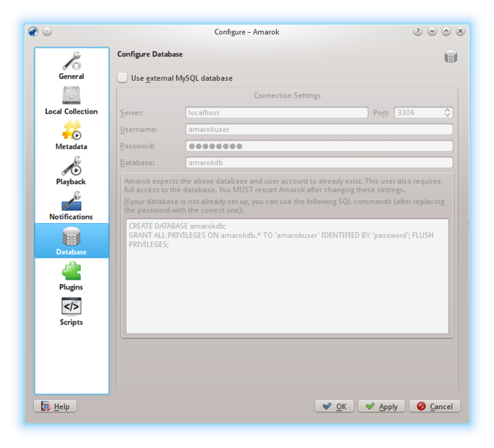Viewport: 494px width, 448px height.
Task: Click the Help button
Action: 56,406
